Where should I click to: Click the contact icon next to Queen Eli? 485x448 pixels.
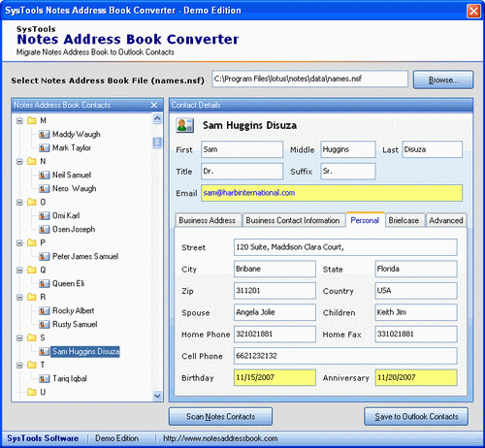[x=44, y=283]
